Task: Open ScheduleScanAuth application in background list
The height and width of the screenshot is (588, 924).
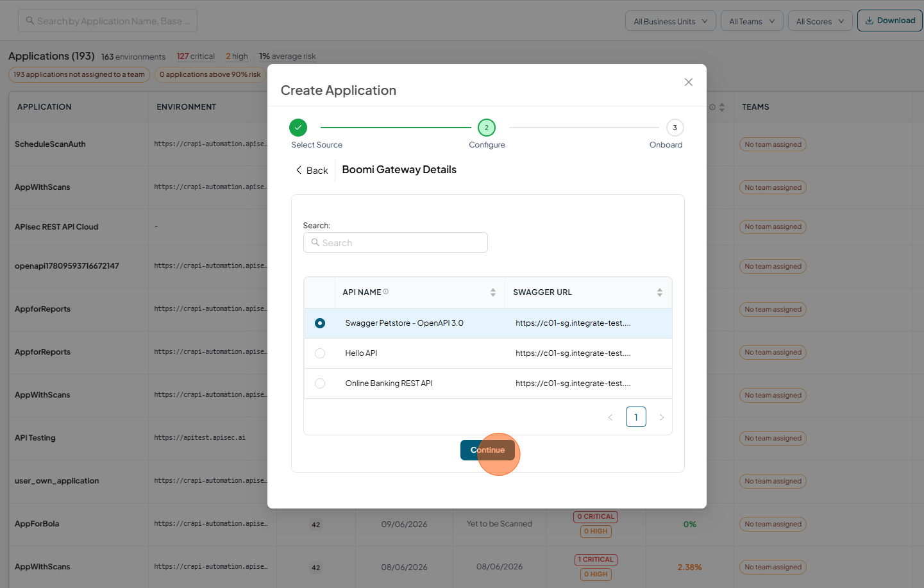Action: (50, 144)
